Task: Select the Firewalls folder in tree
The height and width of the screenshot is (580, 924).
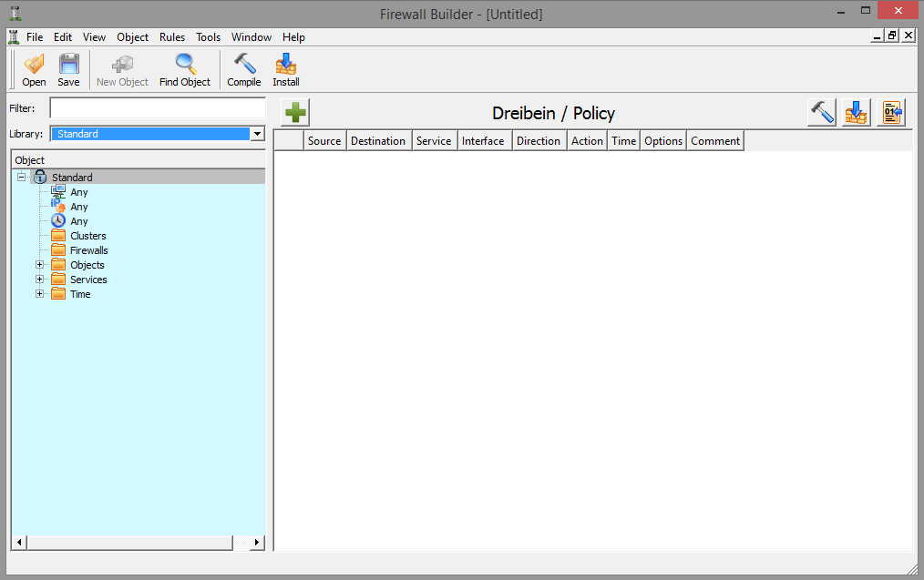Action: 88,250
